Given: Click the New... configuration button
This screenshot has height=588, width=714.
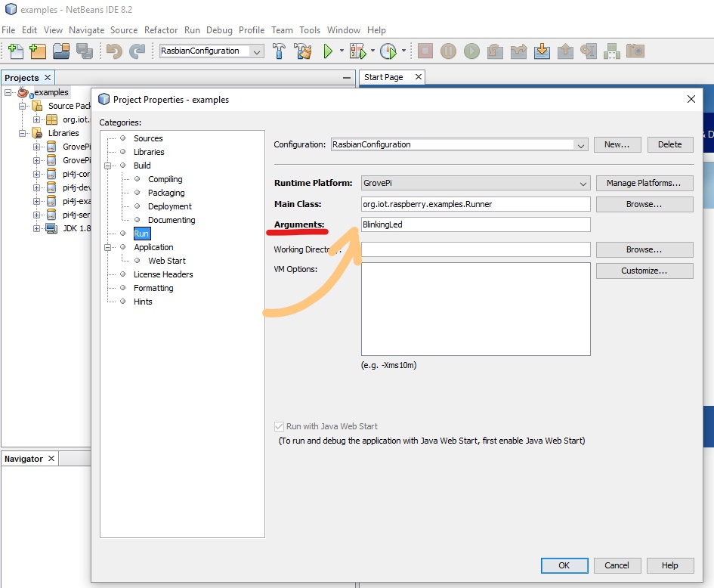Looking at the screenshot, I should [x=617, y=145].
